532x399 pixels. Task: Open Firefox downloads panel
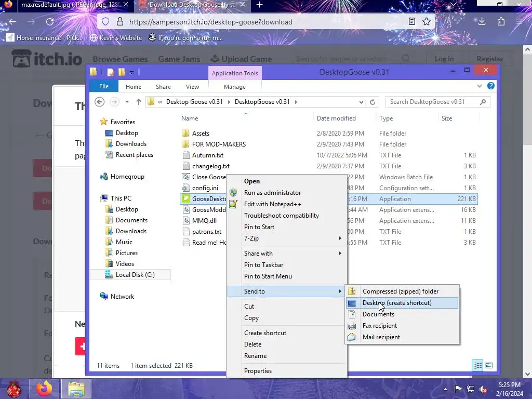pos(482,22)
